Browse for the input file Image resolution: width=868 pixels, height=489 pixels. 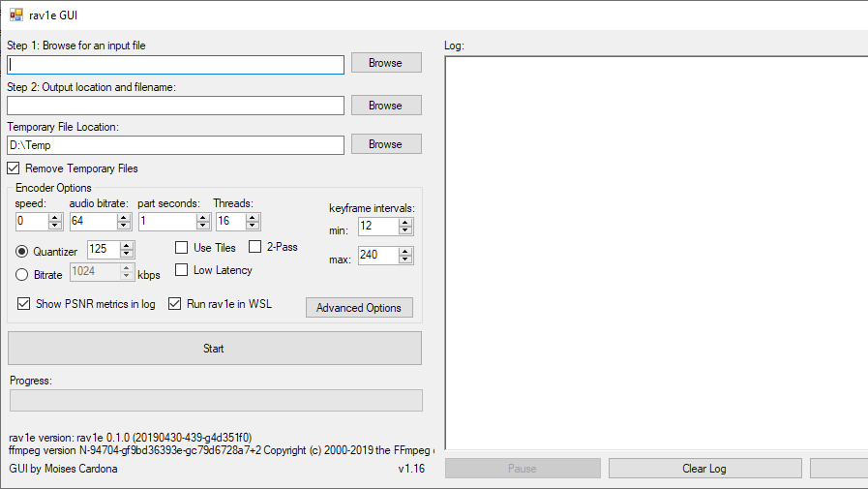coord(386,63)
